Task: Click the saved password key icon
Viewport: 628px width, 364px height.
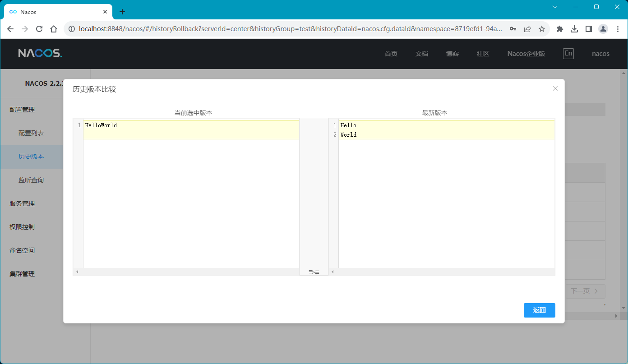Action: (513, 29)
